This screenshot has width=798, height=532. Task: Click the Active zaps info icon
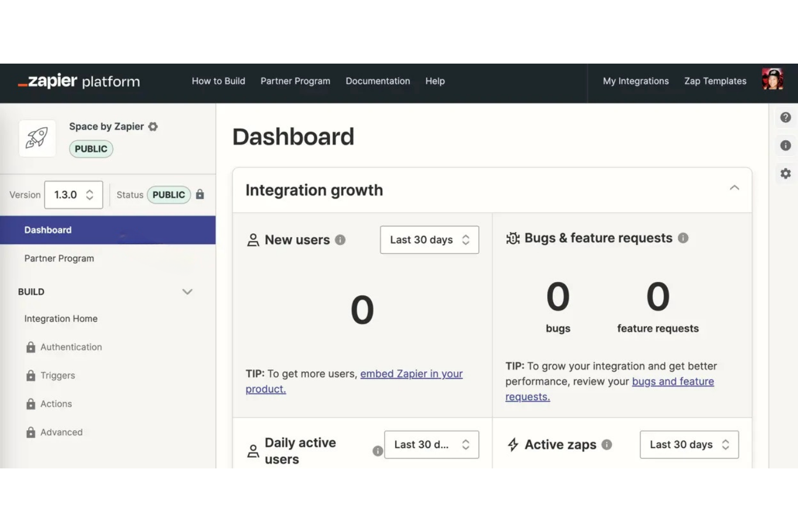pyautogui.click(x=606, y=445)
